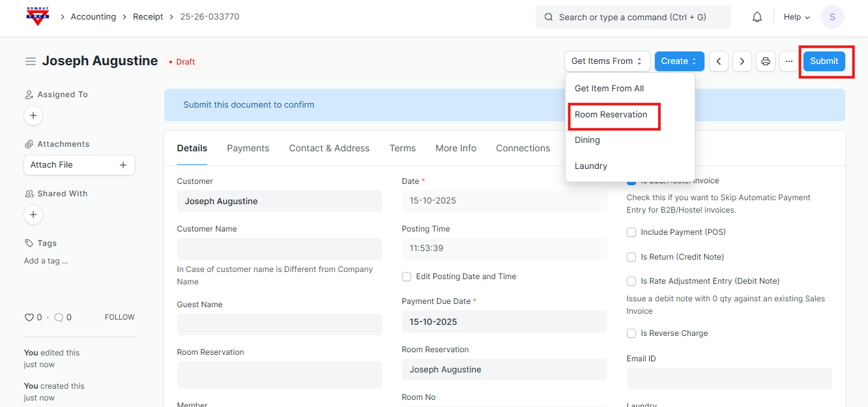Go to next receipt record
The image size is (868, 407).
(x=742, y=61)
